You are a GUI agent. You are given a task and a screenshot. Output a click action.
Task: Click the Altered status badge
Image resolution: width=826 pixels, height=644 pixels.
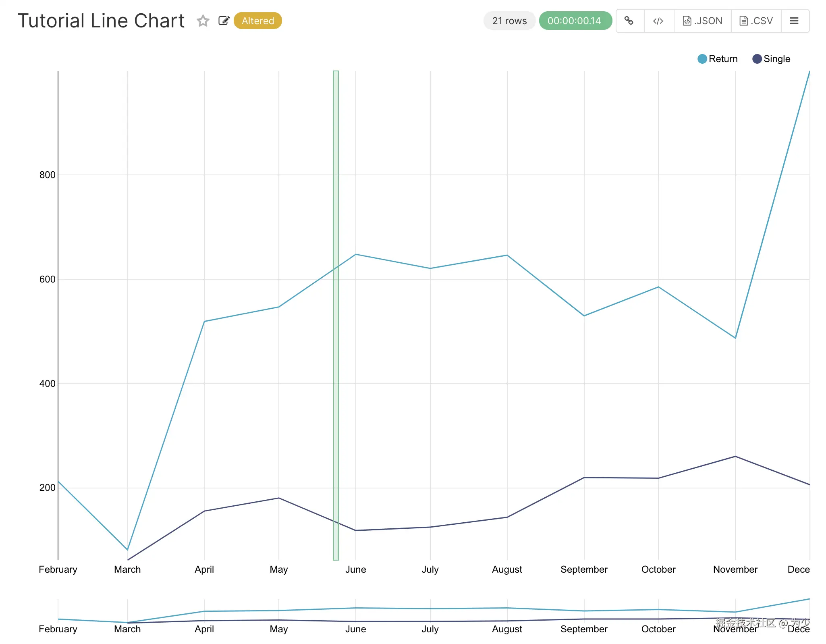point(258,21)
